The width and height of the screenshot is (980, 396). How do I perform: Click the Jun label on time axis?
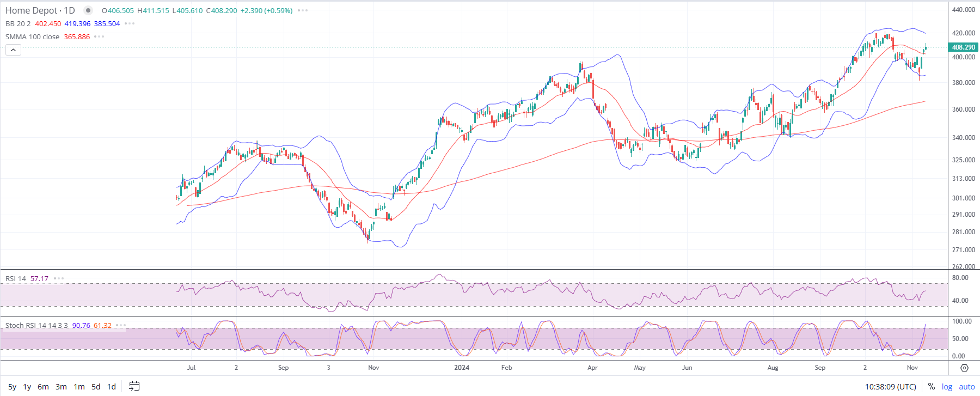pos(687,368)
